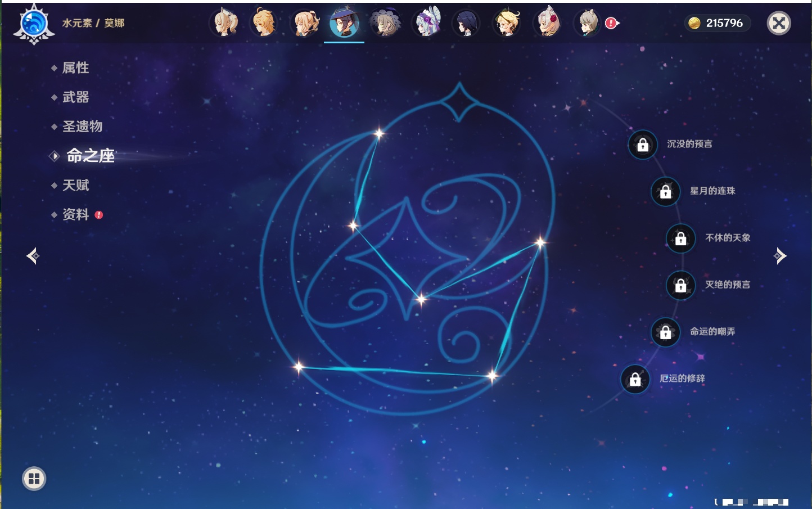This screenshot has width=812, height=509.
Task: Click the gold Mora coin icon
Action: [x=694, y=23]
